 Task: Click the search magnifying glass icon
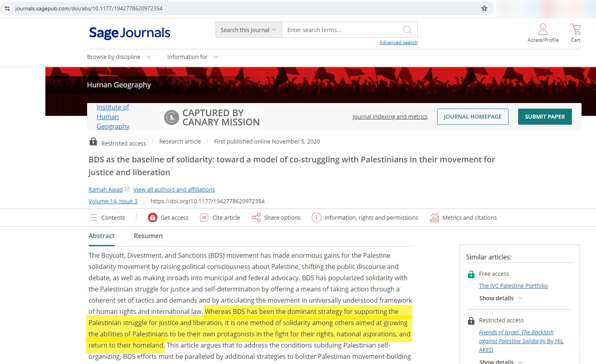[x=407, y=30]
